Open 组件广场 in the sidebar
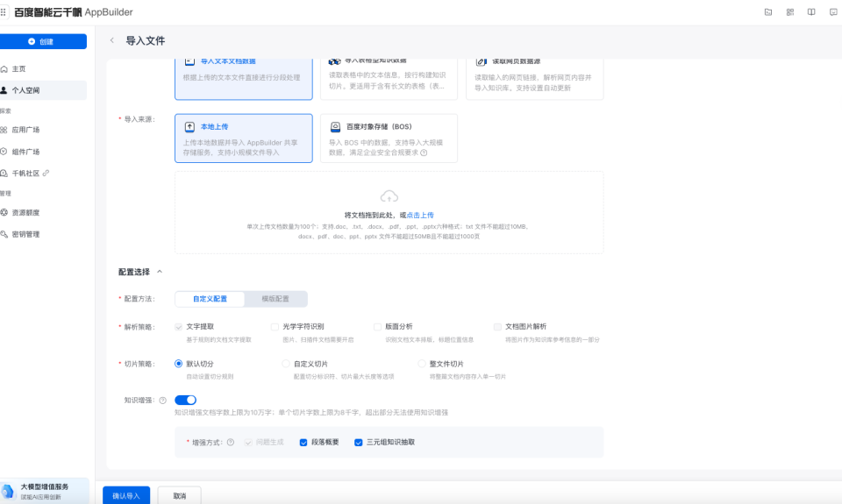Screen dimensions: 842x504 pyautogui.click(x=44, y=152)
